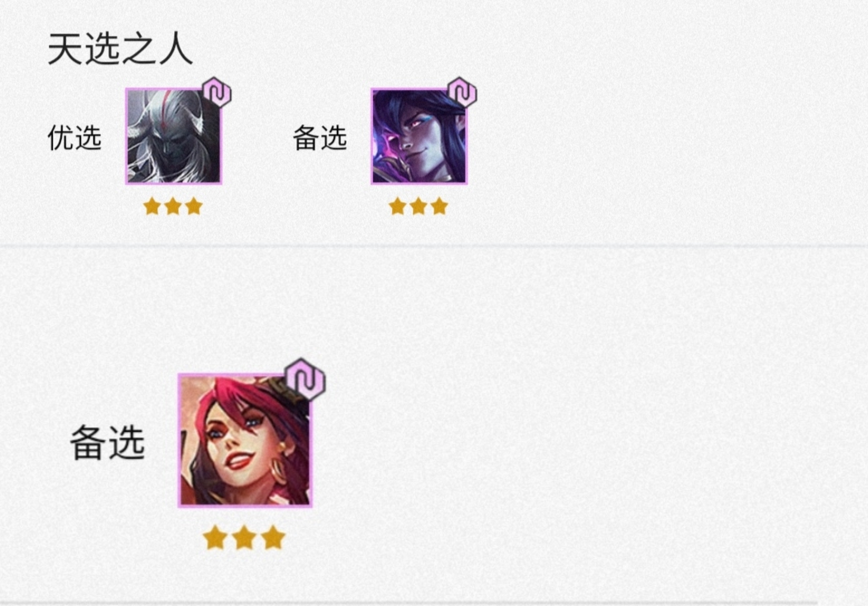
Task: Click the leftmost star under blue-haired champion
Action: pos(397,206)
